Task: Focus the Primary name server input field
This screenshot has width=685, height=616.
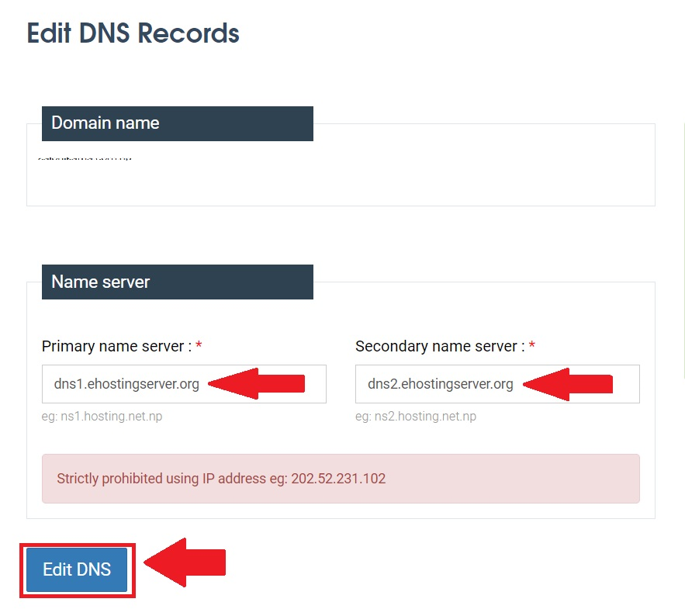Action: click(184, 384)
